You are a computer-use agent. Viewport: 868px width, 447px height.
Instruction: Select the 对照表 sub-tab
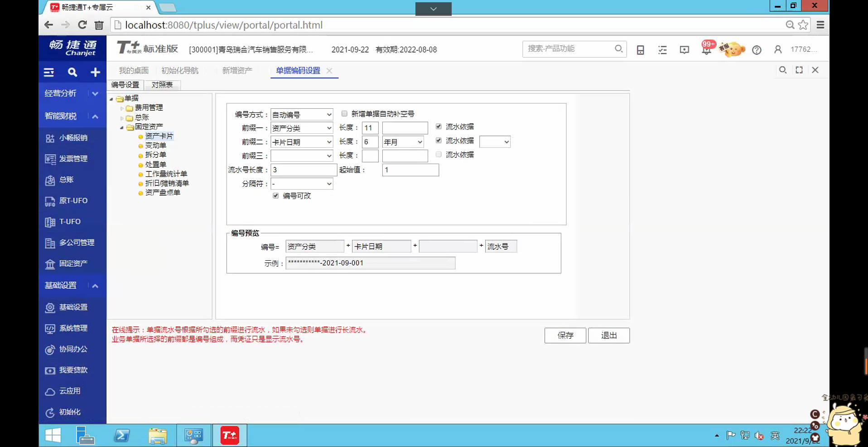(162, 85)
